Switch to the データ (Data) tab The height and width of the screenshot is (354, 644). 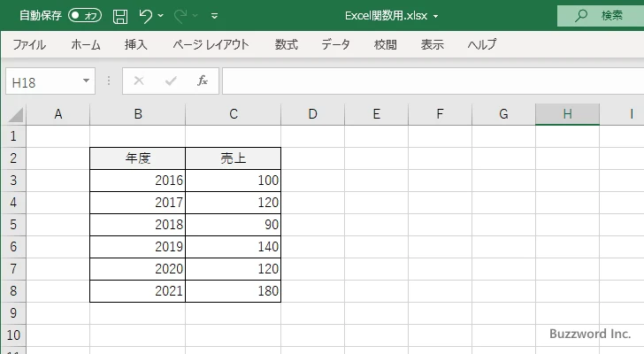pyautogui.click(x=335, y=44)
